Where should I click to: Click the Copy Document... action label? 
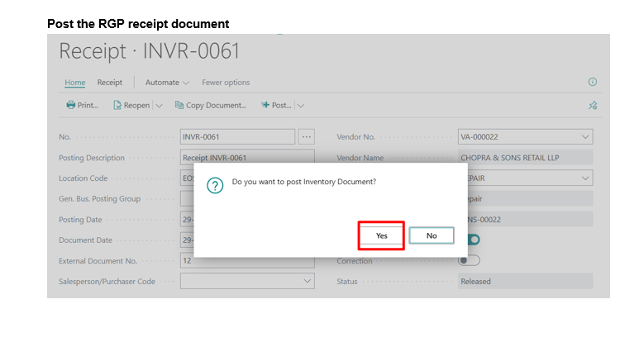pos(216,106)
